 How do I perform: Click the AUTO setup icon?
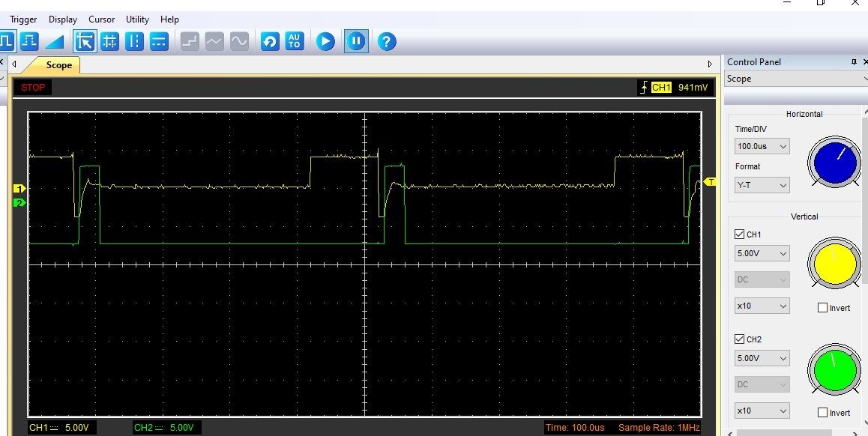(295, 41)
